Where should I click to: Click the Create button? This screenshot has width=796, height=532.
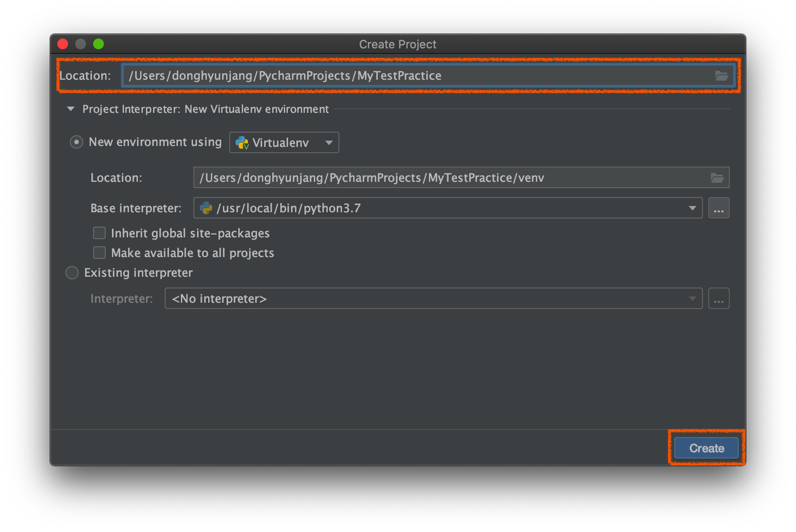pyautogui.click(x=706, y=448)
